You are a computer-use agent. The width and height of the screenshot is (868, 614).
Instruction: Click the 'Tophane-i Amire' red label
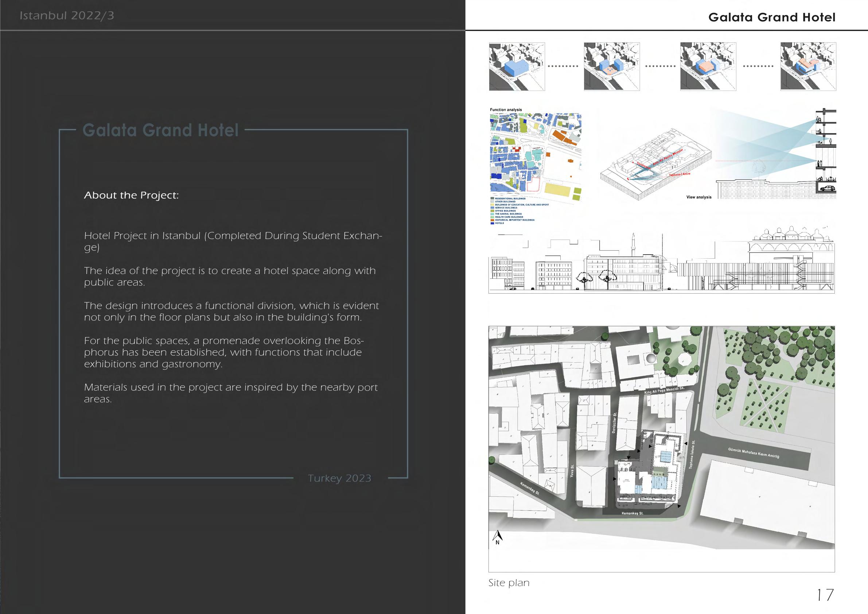(680, 174)
